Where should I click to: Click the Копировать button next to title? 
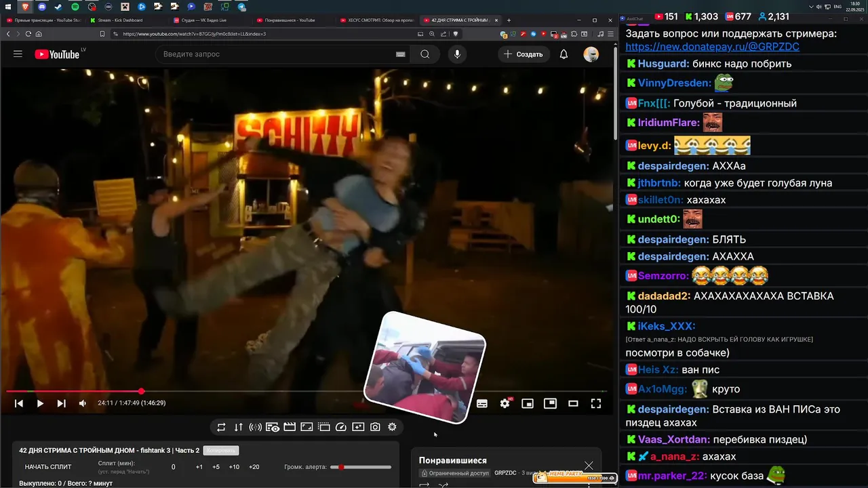[x=221, y=451]
